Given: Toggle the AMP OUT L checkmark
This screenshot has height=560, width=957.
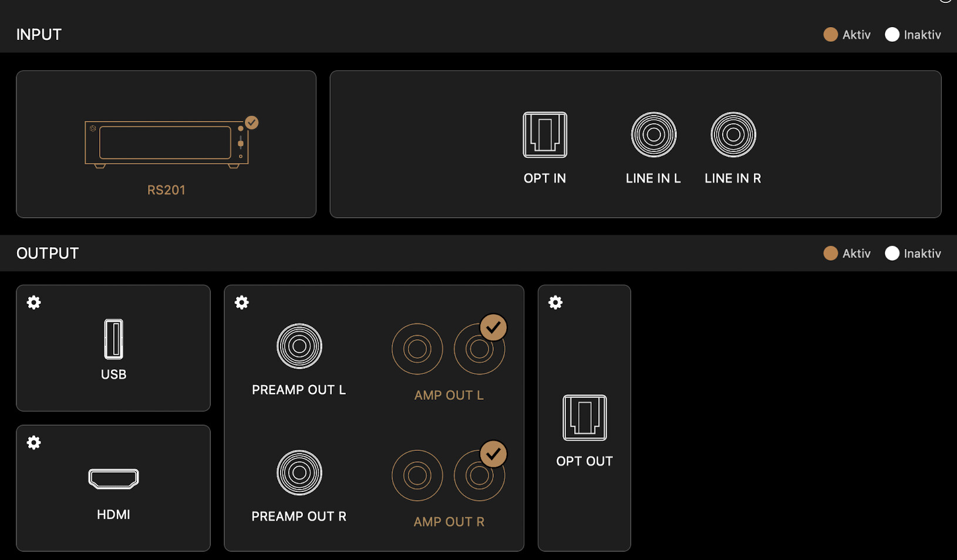Looking at the screenshot, I should point(493,328).
